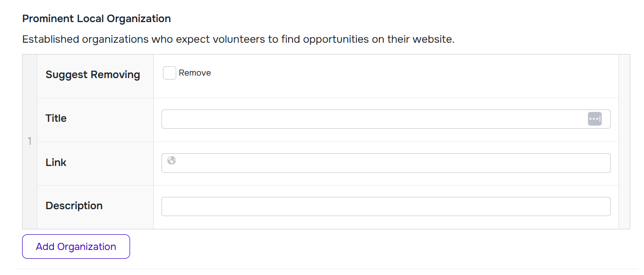Click the "Link" field label
644x275 pixels.
click(x=56, y=163)
